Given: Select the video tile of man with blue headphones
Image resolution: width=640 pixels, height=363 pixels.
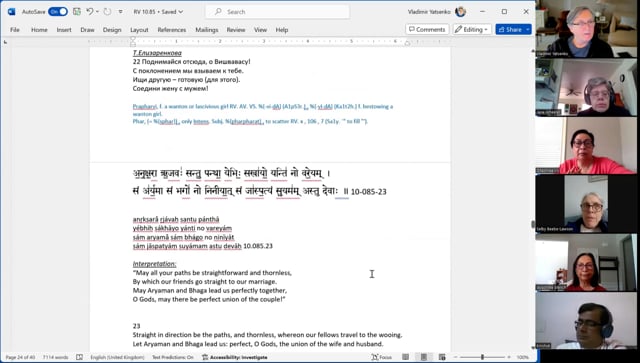Looking at the screenshot, I should (x=586, y=321).
